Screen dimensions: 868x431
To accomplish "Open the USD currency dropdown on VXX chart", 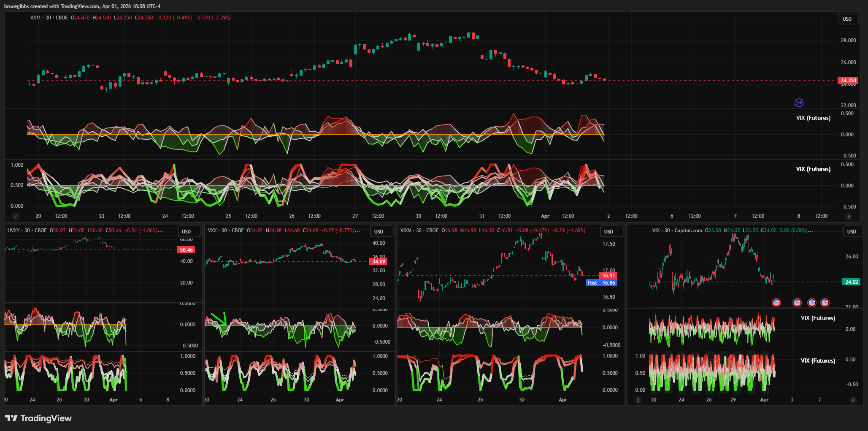I will point(379,232).
